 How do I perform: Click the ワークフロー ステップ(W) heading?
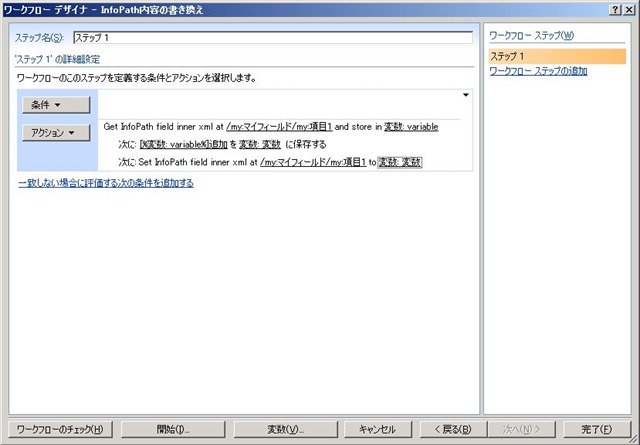pos(531,36)
